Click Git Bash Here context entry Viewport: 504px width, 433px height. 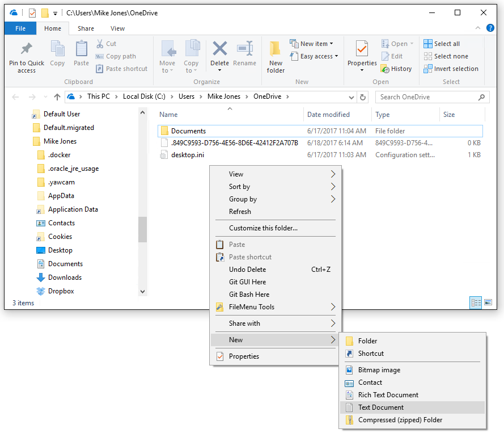click(275, 295)
